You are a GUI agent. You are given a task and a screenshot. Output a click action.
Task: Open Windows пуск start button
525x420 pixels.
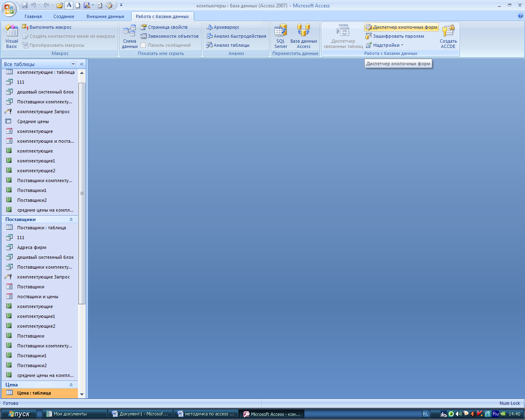tap(18, 414)
